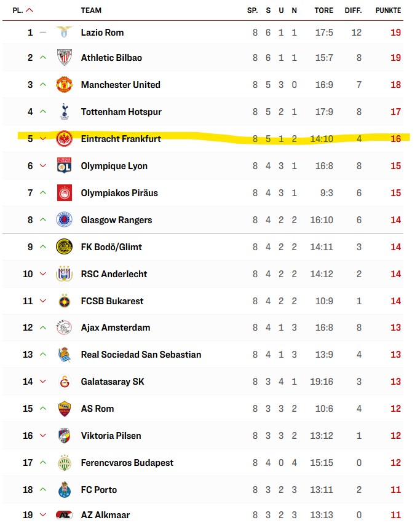
Task: Click the Manchester United club crest
Action: pyautogui.click(x=64, y=85)
